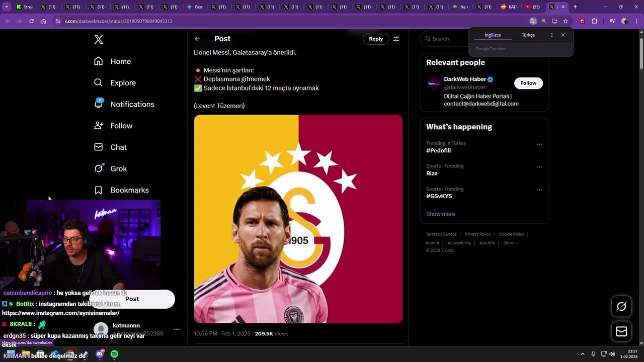Click browser back arrow
This screenshot has width=644, height=362.
click(7, 21)
